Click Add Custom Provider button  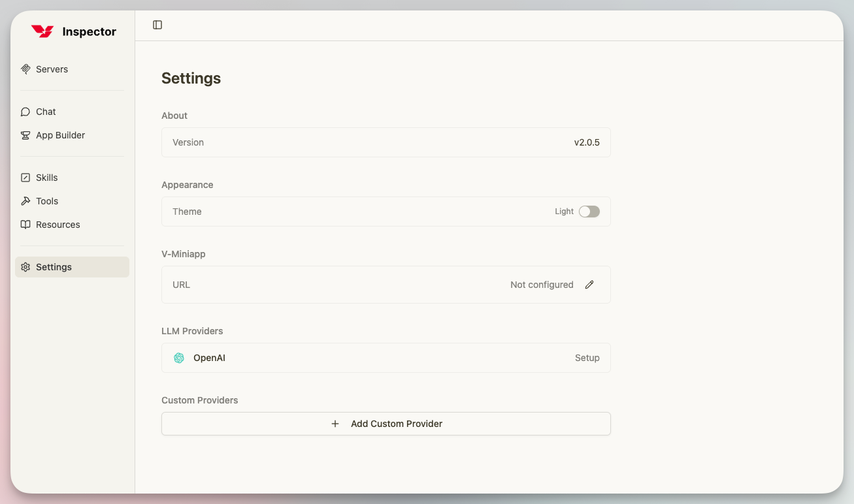click(x=386, y=424)
